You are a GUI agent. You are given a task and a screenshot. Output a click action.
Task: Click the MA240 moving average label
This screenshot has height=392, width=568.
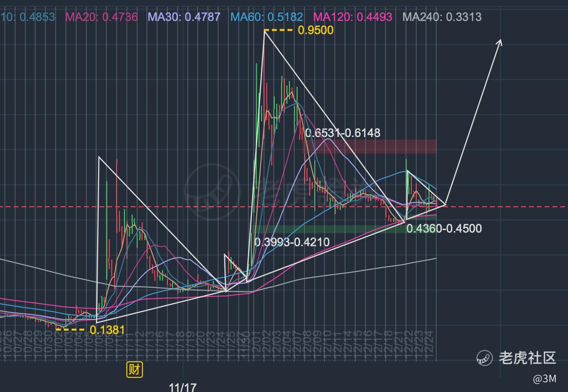point(442,17)
